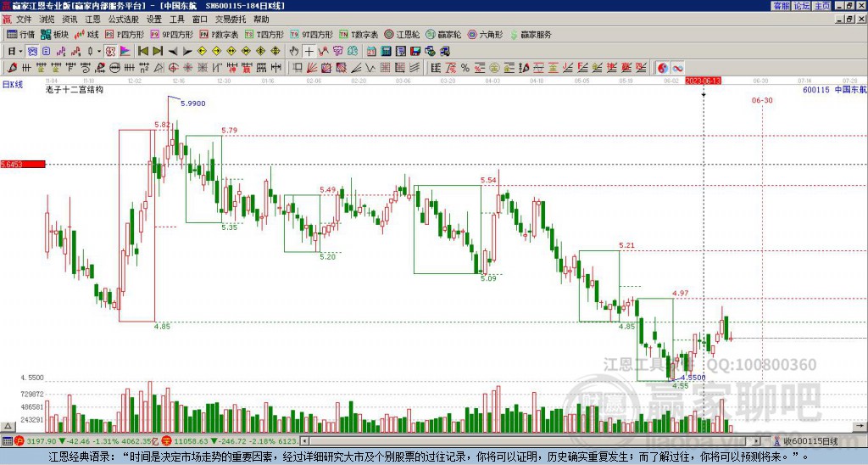Image resolution: width=868 pixels, height=465 pixels.
Task: Open the 浏览 menu
Action: coord(47,20)
